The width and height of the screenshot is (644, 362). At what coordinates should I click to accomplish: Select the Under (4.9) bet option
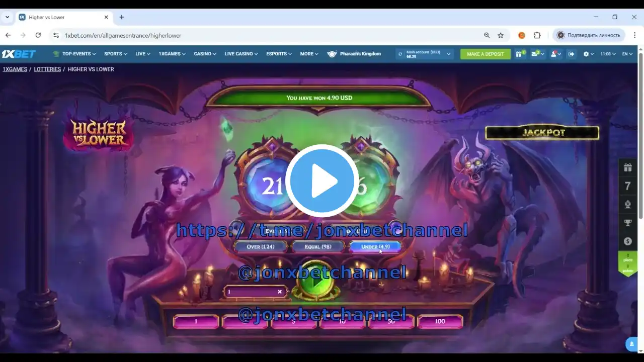(375, 246)
